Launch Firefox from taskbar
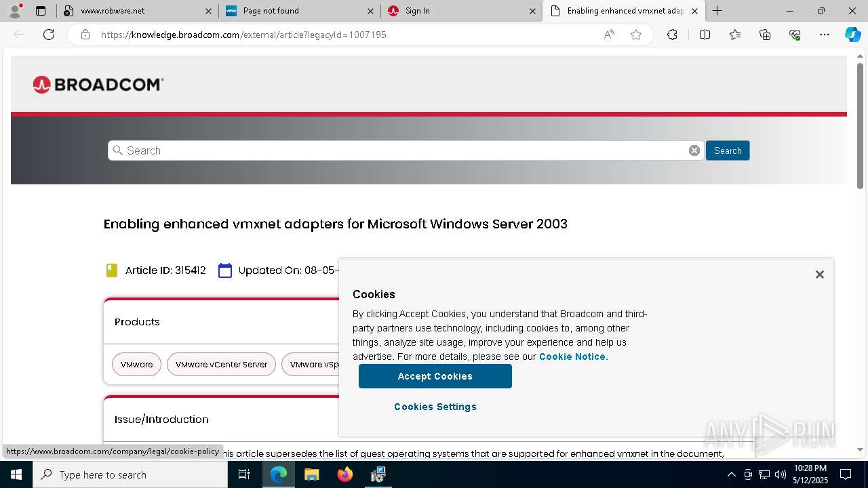Screen dimensions: 868x488 tap(345, 474)
